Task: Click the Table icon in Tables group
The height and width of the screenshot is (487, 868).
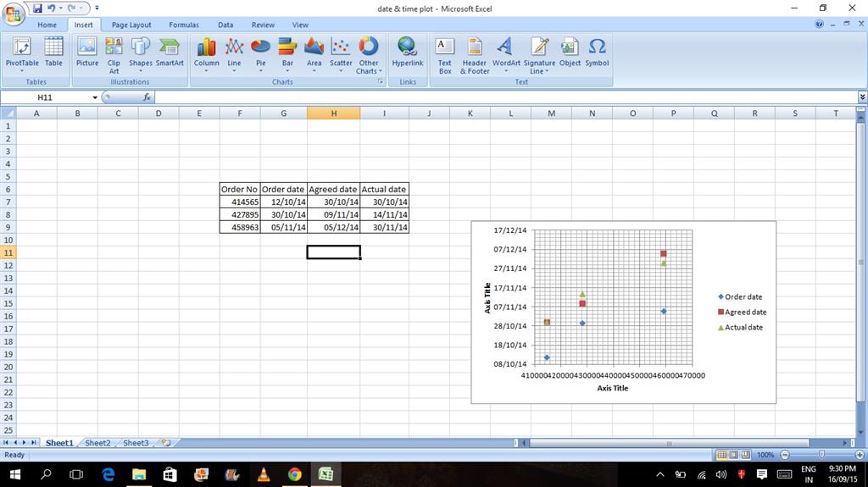Action: pyautogui.click(x=53, y=53)
